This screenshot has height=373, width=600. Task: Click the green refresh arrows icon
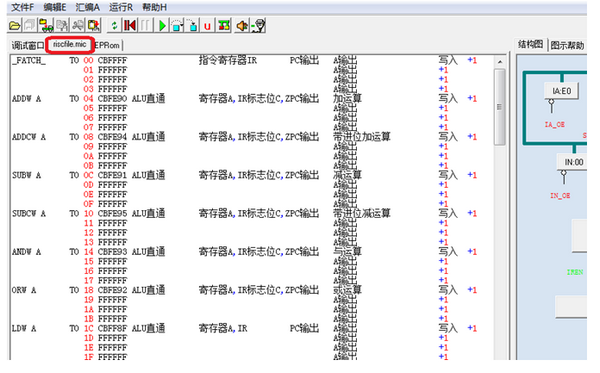tap(114, 26)
